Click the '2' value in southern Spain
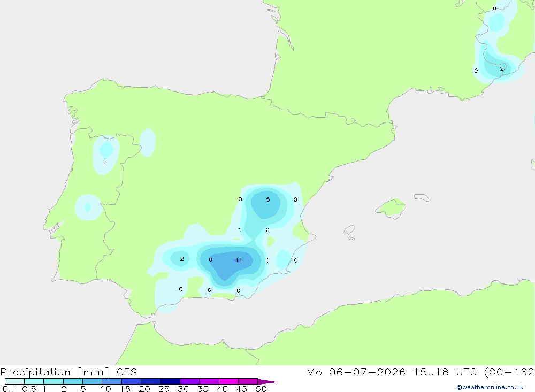The image size is (535, 392). pos(182,259)
